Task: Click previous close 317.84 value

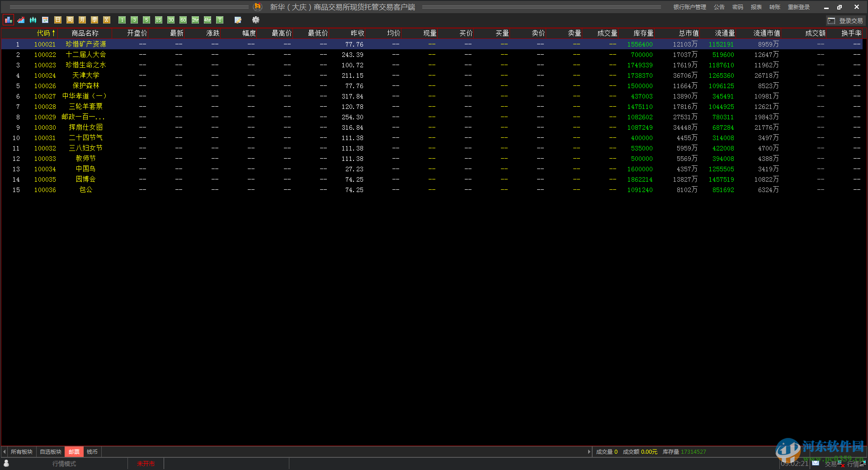Action: [353, 96]
